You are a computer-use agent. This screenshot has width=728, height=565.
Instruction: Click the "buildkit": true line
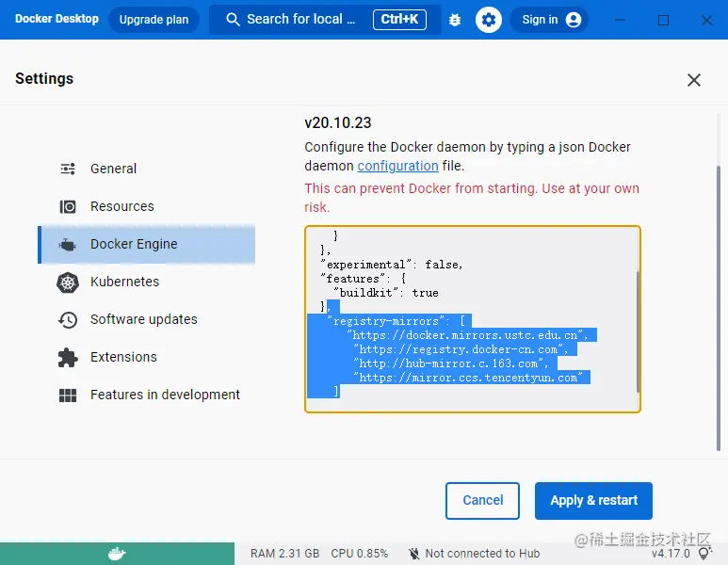[x=385, y=293]
